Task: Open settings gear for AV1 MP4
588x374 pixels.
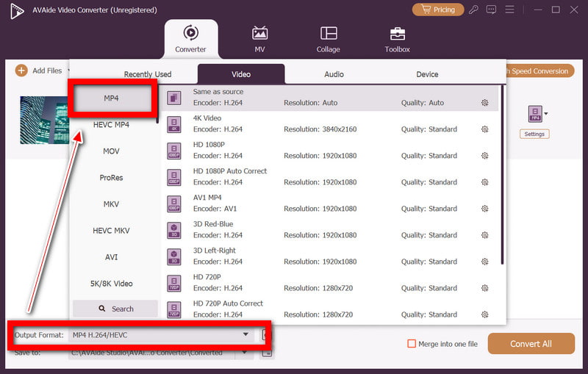Action: pos(484,209)
